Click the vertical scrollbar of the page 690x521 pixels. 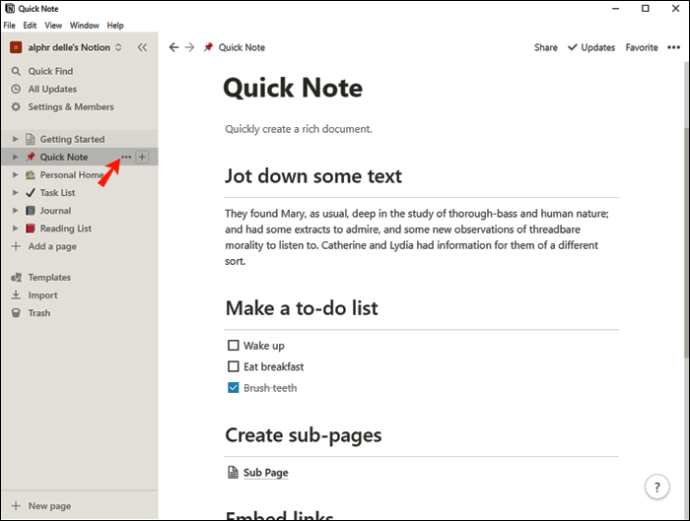[x=686, y=242]
